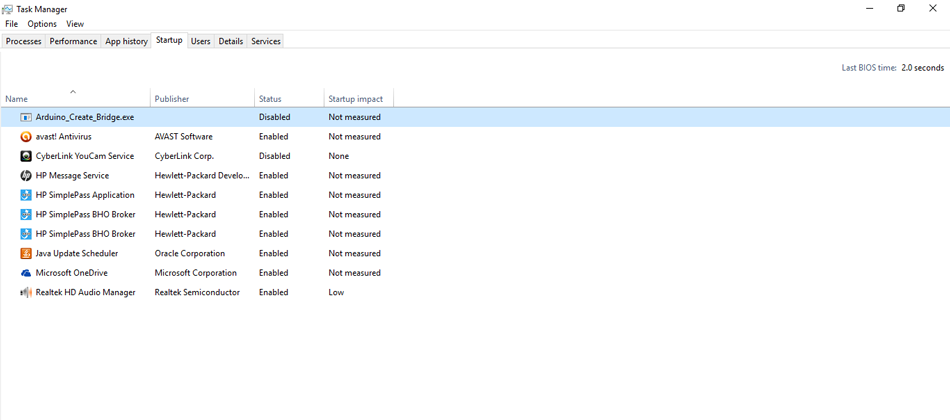Image resolution: width=950 pixels, height=420 pixels.
Task: Click the HP Message Service logo icon
Action: coord(25,175)
